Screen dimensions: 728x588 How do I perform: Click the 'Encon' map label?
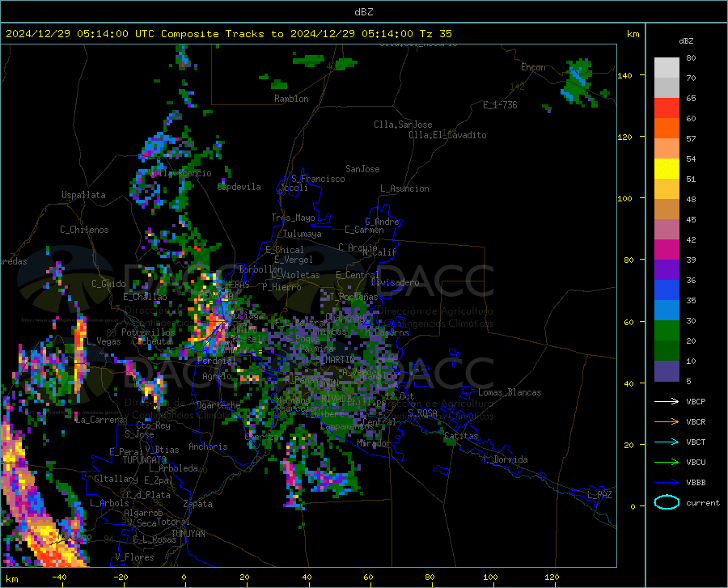click(x=533, y=67)
